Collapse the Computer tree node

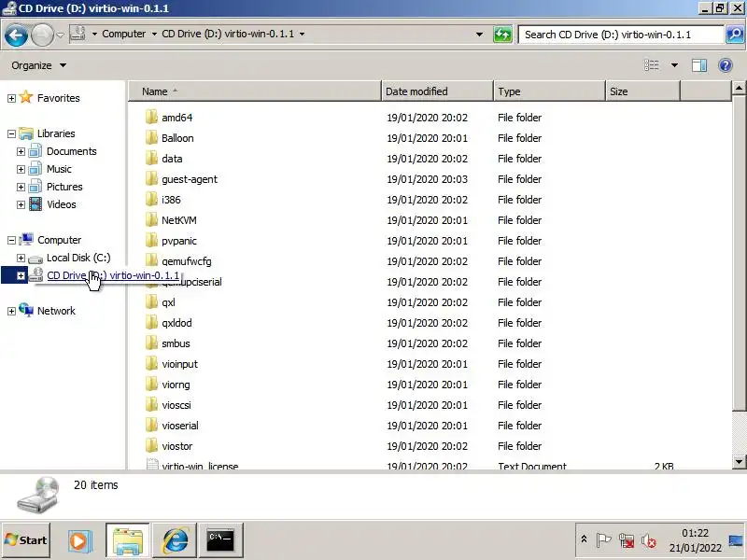click(x=11, y=240)
